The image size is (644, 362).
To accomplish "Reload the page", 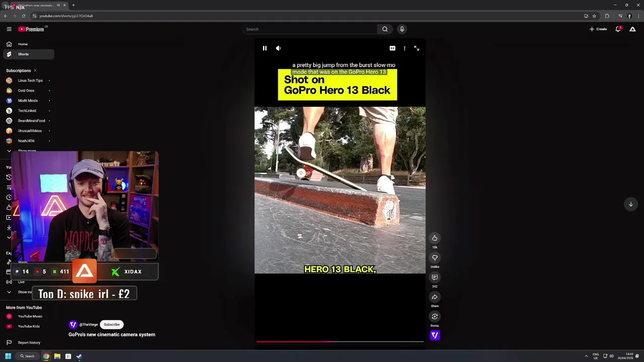I will click(24, 16).
